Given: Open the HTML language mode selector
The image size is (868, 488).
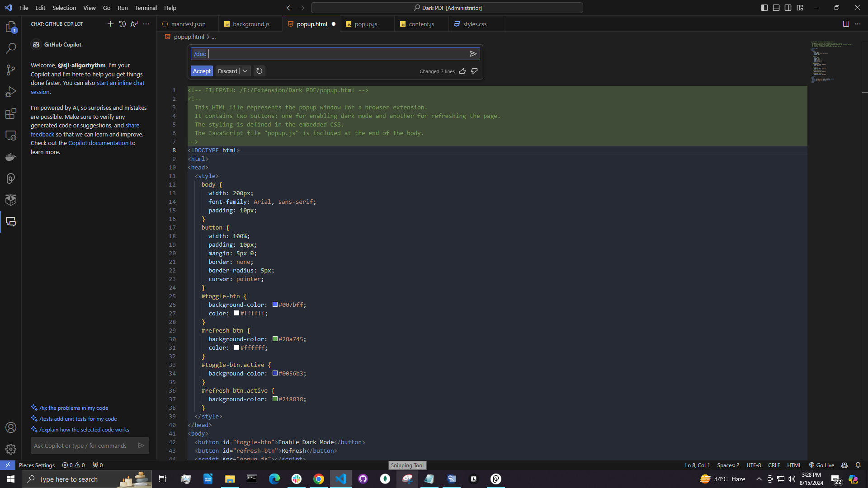Looking at the screenshot, I should tap(794, 465).
